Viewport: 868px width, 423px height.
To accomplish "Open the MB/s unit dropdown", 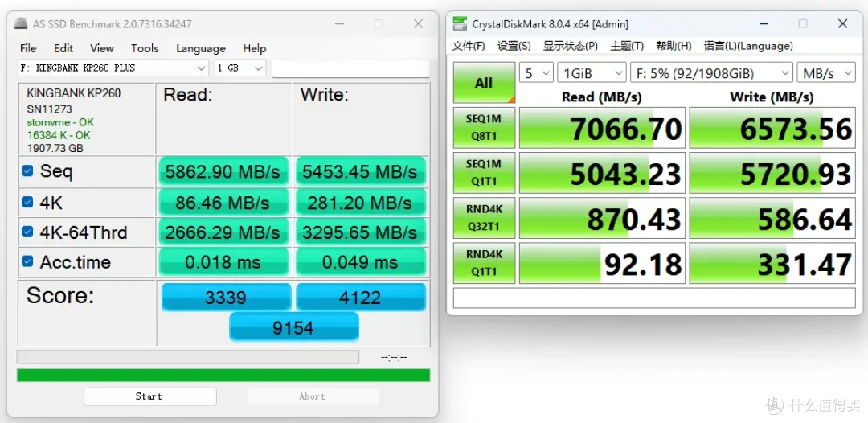I will pos(826,72).
